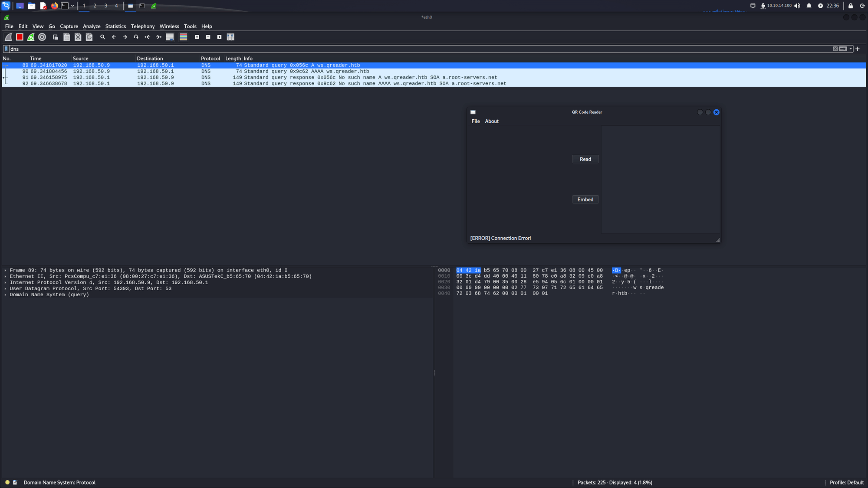Expand Domain Name System (query) section
Screen dimensions: 868x488
5,295
